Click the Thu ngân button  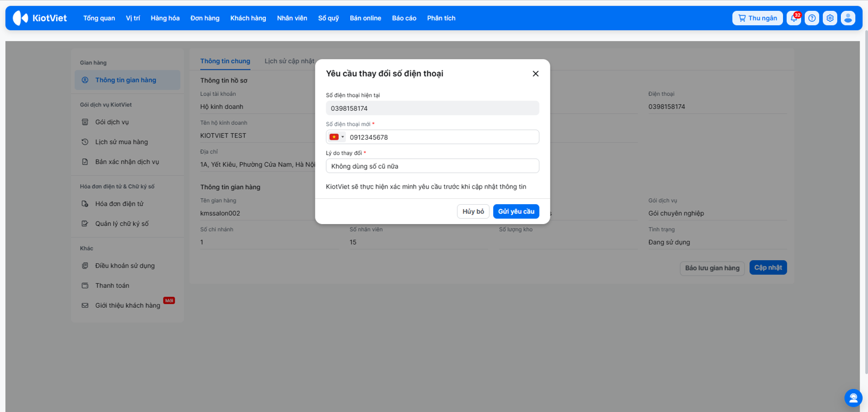[x=758, y=18]
